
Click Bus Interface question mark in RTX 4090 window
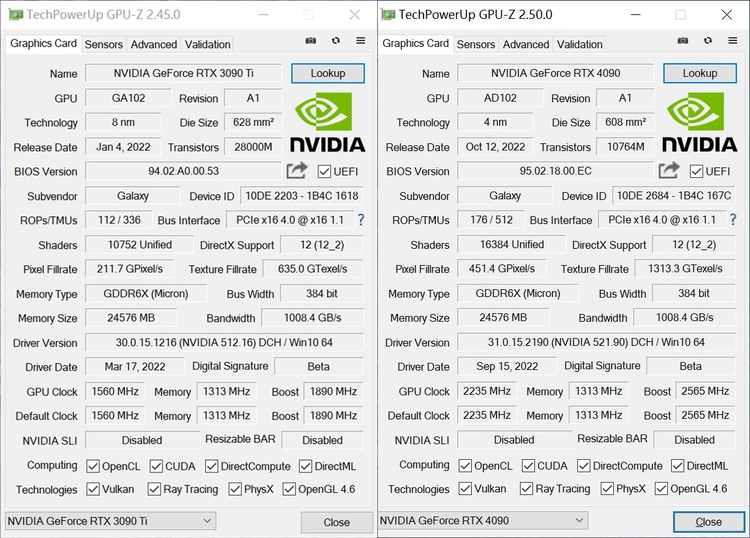[732, 220]
